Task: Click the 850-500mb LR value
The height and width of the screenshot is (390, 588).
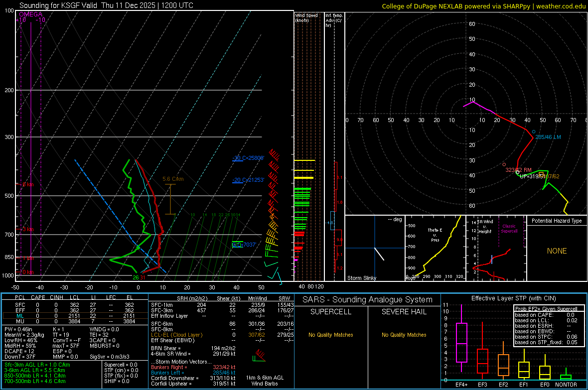Action: pos(35,376)
